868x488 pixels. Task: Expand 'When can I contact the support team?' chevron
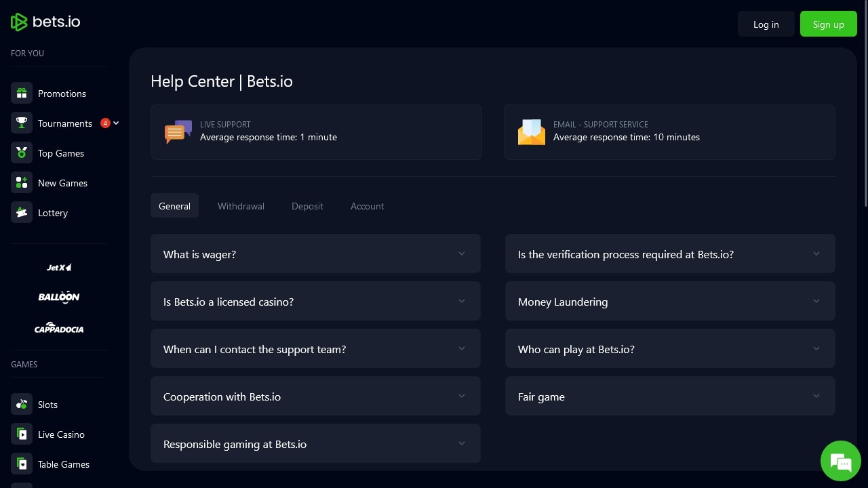coord(462,348)
